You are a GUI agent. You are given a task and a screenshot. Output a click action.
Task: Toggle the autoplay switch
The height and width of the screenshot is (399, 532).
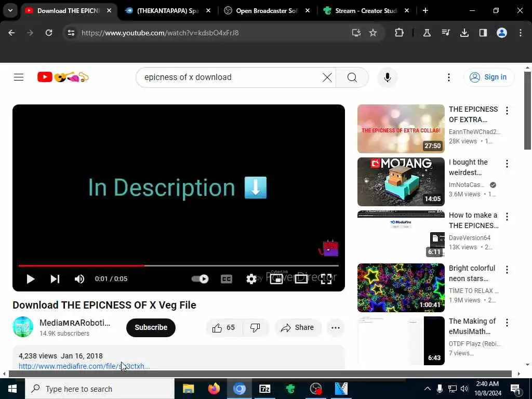200,279
